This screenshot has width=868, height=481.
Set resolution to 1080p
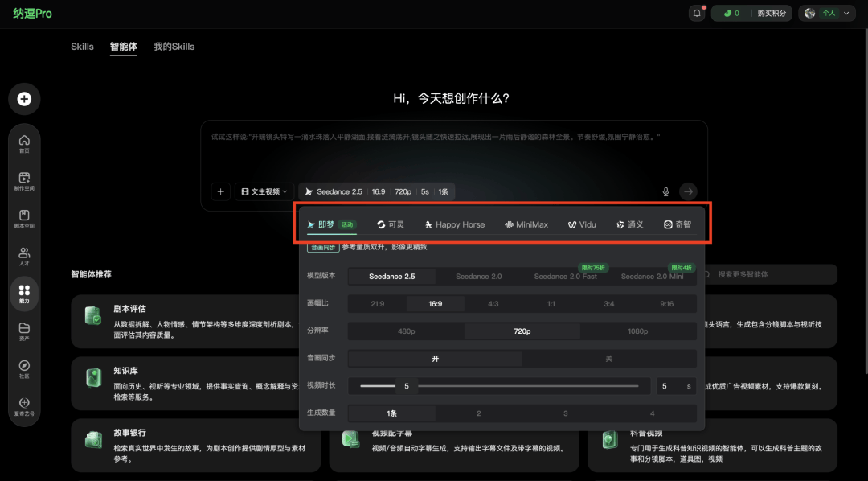637,331
